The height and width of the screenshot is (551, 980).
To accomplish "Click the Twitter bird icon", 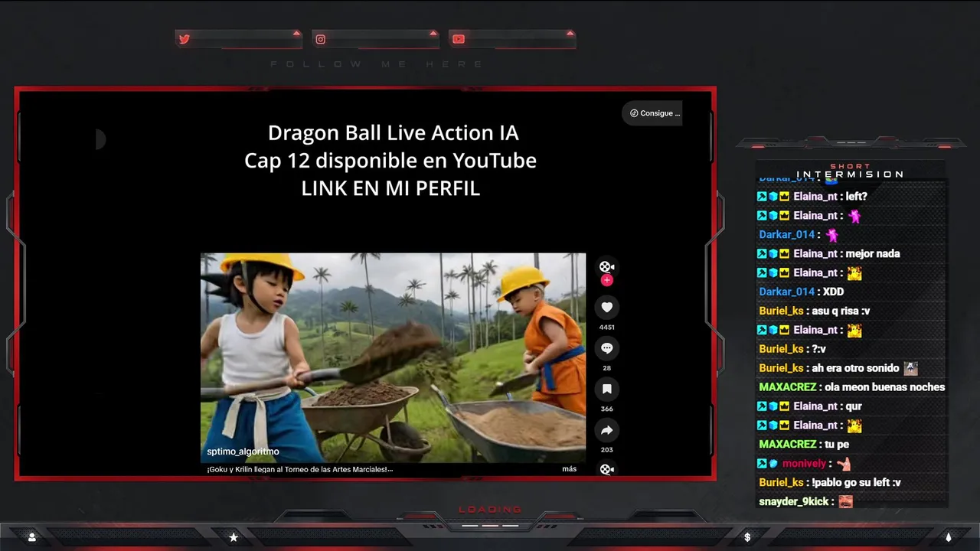I will pyautogui.click(x=184, y=39).
